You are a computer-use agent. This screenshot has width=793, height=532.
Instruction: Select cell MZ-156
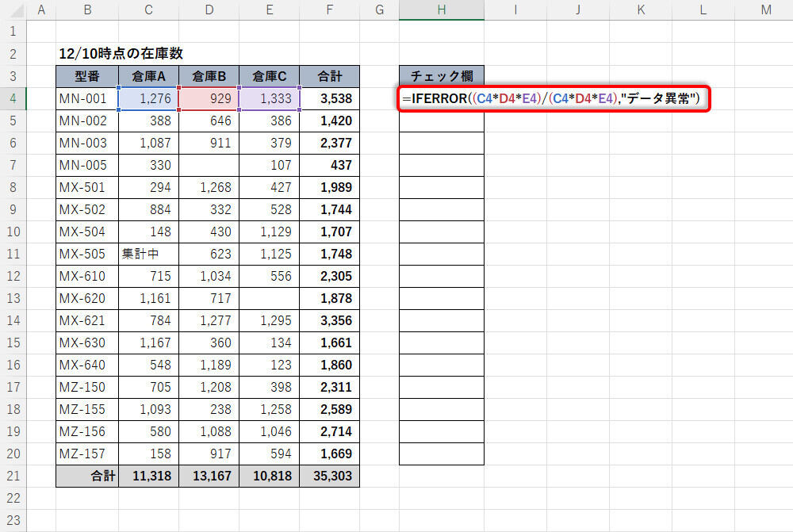tap(87, 432)
